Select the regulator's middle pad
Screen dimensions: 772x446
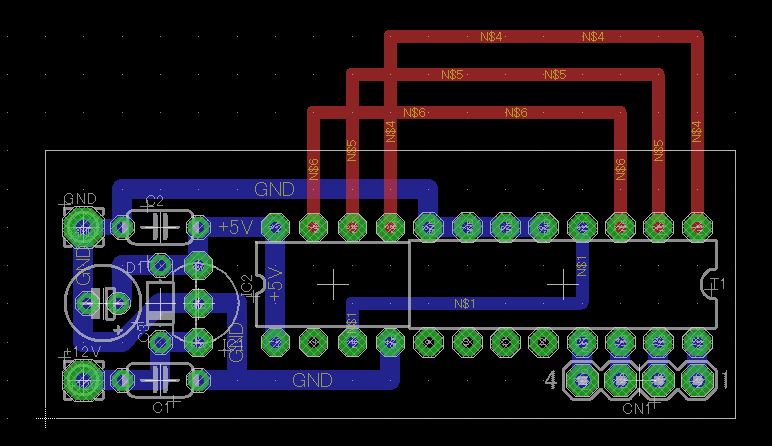click(197, 302)
